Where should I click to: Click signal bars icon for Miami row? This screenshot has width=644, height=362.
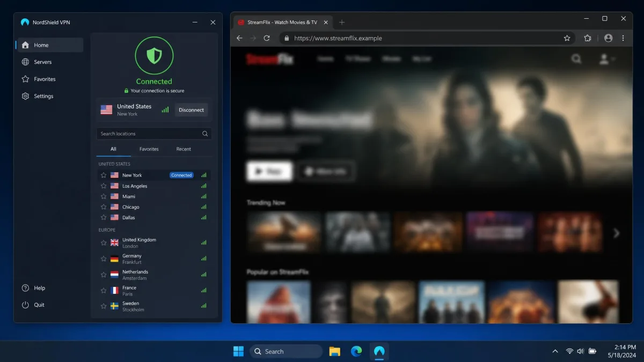point(204,196)
